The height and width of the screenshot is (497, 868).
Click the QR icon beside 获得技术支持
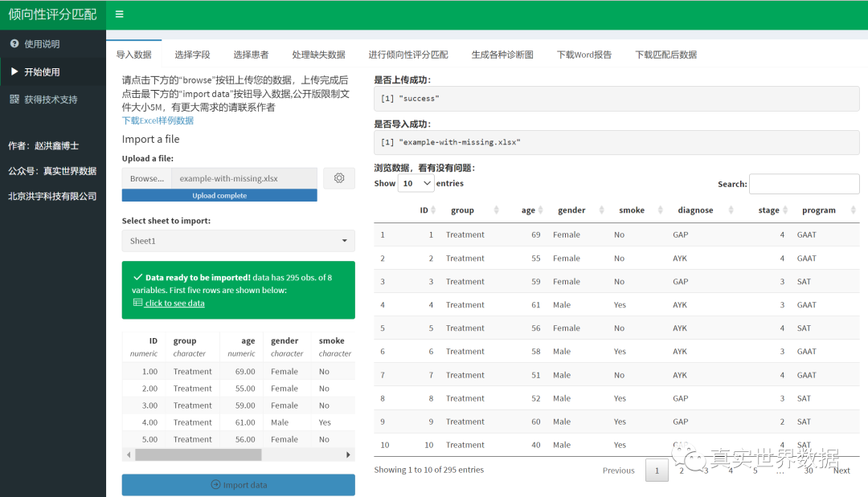coord(14,99)
